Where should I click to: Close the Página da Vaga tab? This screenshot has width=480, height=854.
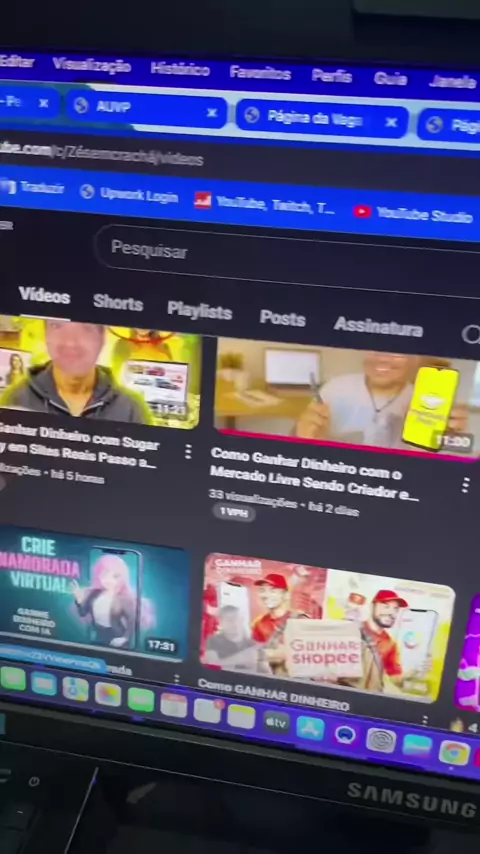tap(391, 123)
